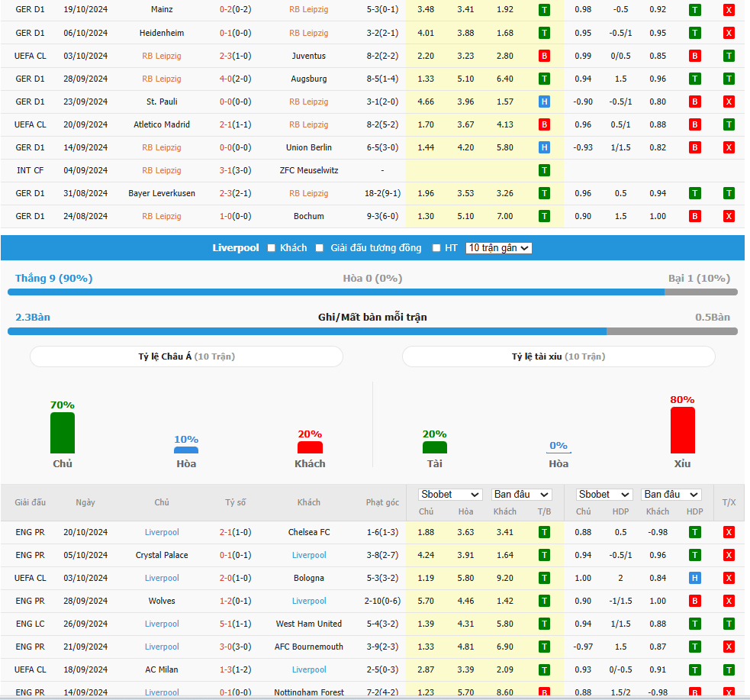The height and width of the screenshot is (700, 750).
Task: Click green T handicap icon in Heidenheim row
Action: 694,33
